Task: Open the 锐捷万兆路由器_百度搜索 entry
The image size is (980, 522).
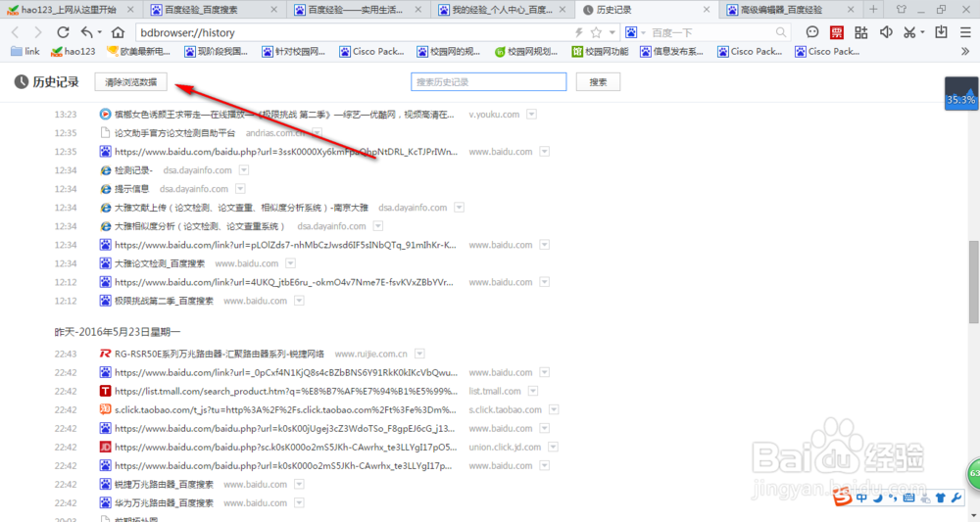Action: pyautogui.click(x=164, y=484)
